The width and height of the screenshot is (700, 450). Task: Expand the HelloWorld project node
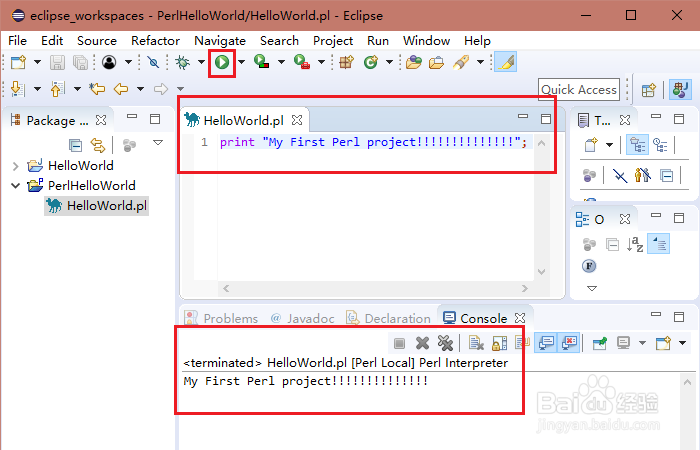pyautogui.click(x=16, y=167)
